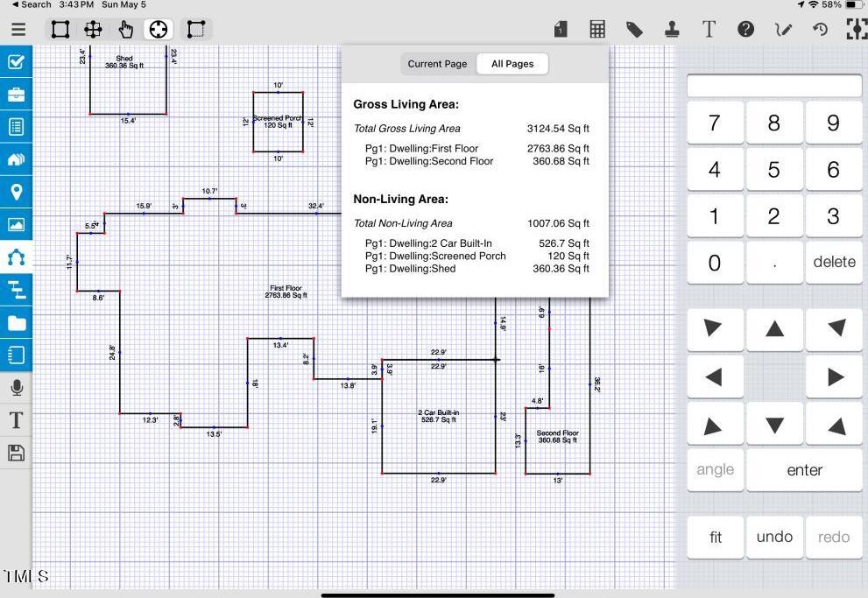Tap the redo button

834,537
